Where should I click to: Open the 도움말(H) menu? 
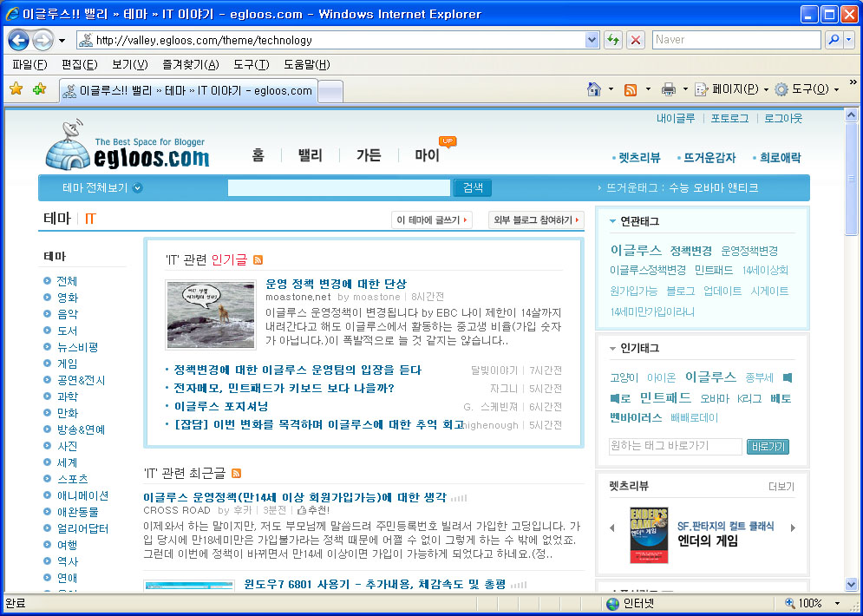point(306,65)
